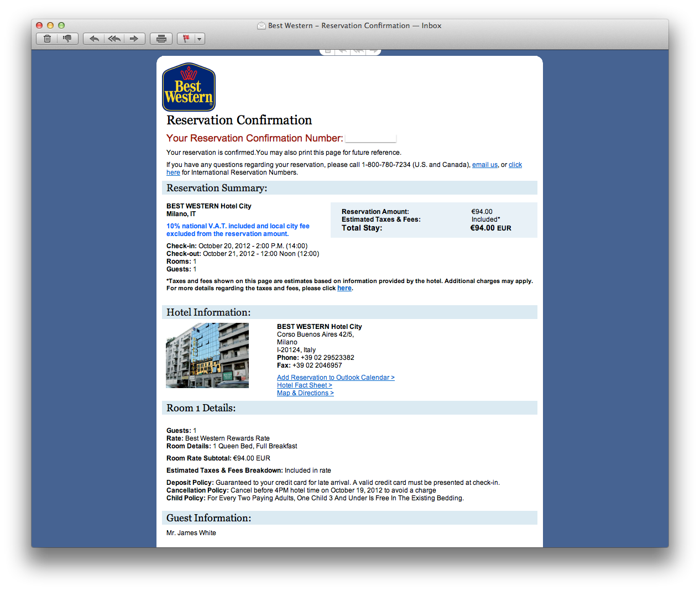This screenshot has width=700, height=591.
Task: Click the 'Reservation Confirmation' heading
Action: point(239,120)
